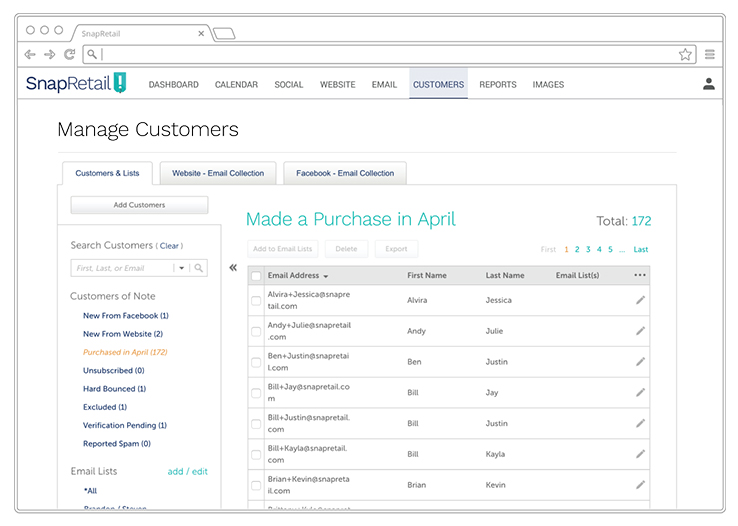Open the SOCIAL menu item
This screenshot has height=526, width=738.
pyautogui.click(x=289, y=85)
